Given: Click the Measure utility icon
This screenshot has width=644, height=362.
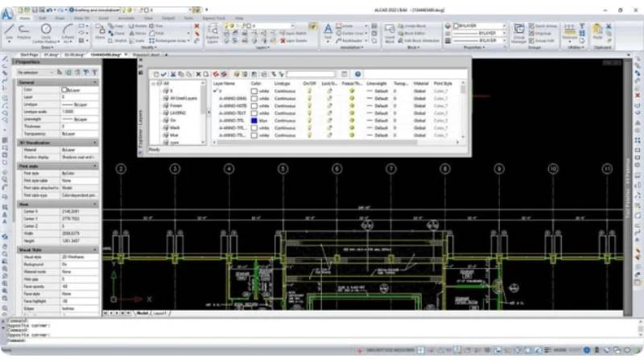Looking at the screenshot, I should tap(569, 31).
